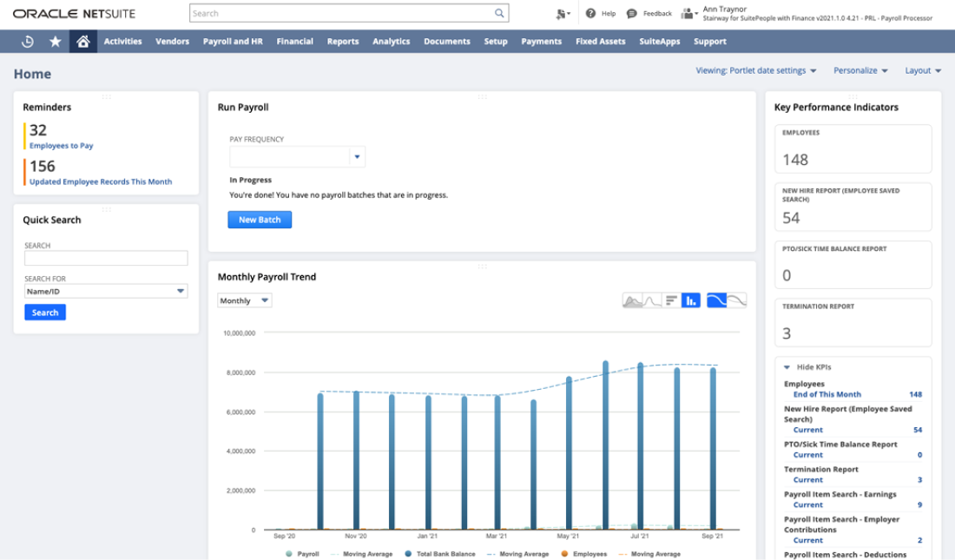The width and height of the screenshot is (955, 560).
Task: Toggle Moving Average after Employees legend
Action: coord(649,554)
